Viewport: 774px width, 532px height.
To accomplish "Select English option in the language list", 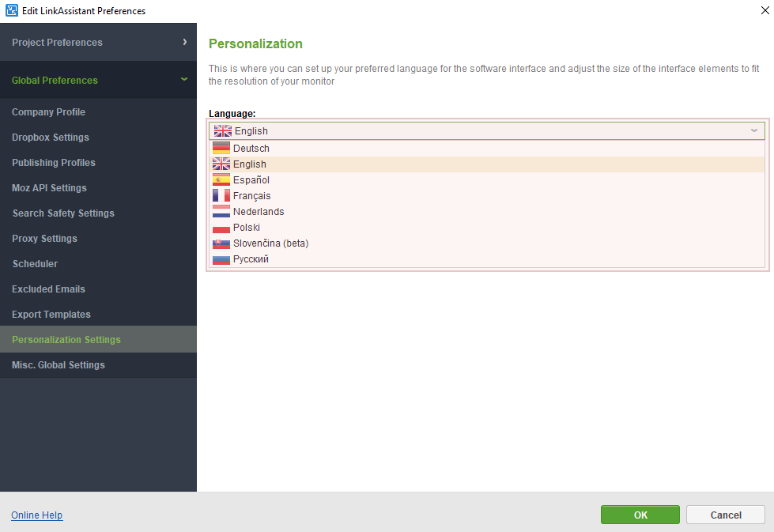I will (487, 164).
